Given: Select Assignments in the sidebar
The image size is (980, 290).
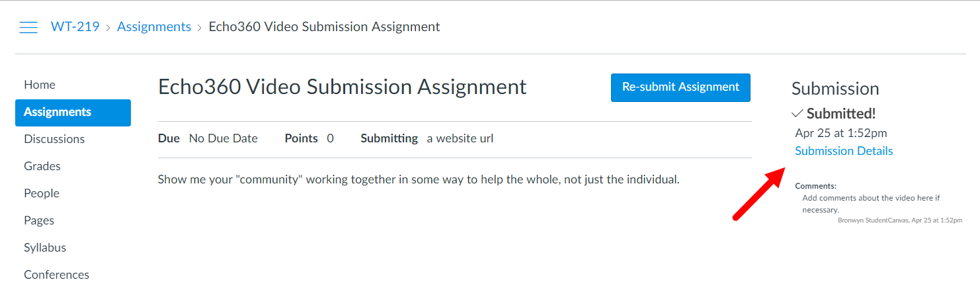Looking at the screenshot, I should (73, 113).
